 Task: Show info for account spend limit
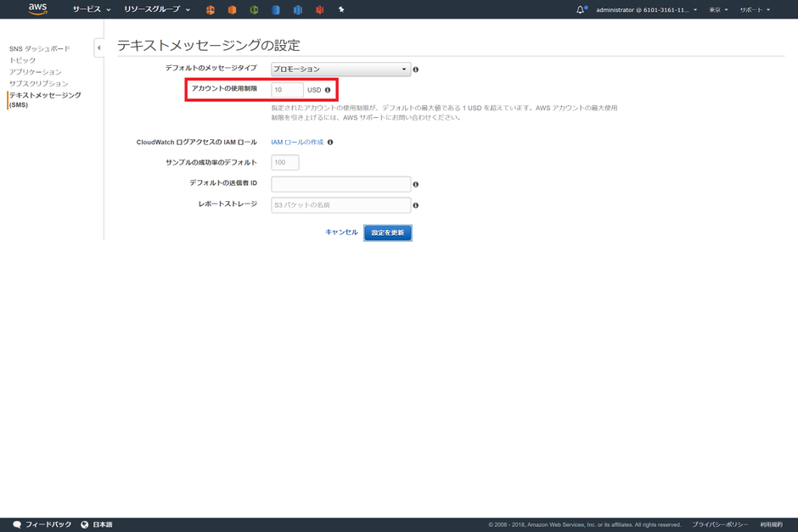pyautogui.click(x=328, y=90)
